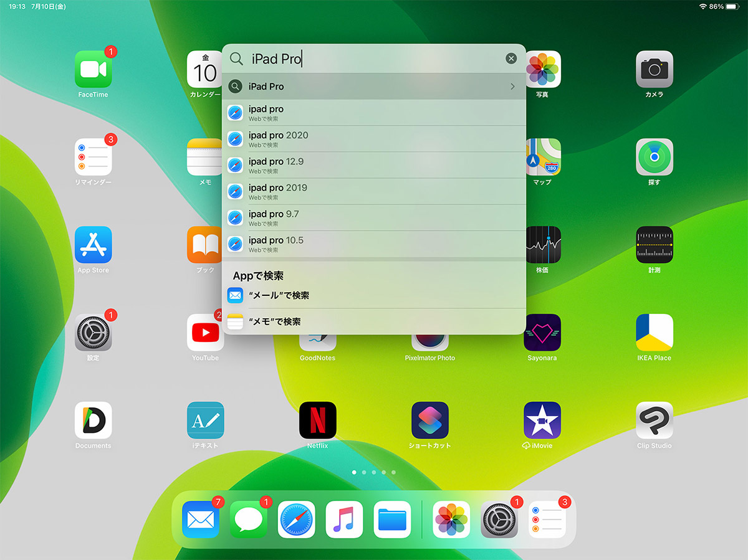Viewport: 748px width, 560px height.
Task: Search in Mail ("メール"で検索)
Action: click(x=374, y=295)
